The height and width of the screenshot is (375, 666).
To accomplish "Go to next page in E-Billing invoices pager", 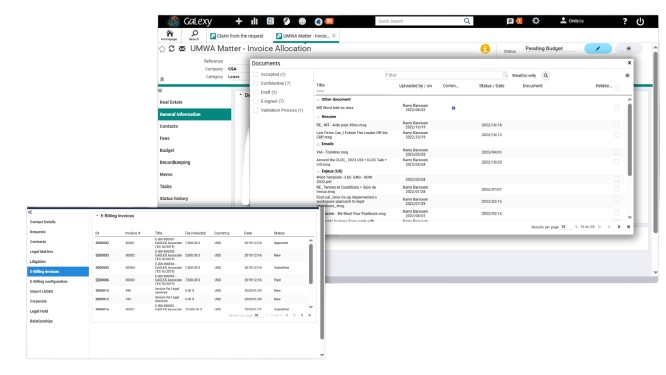I will pos(302,316).
